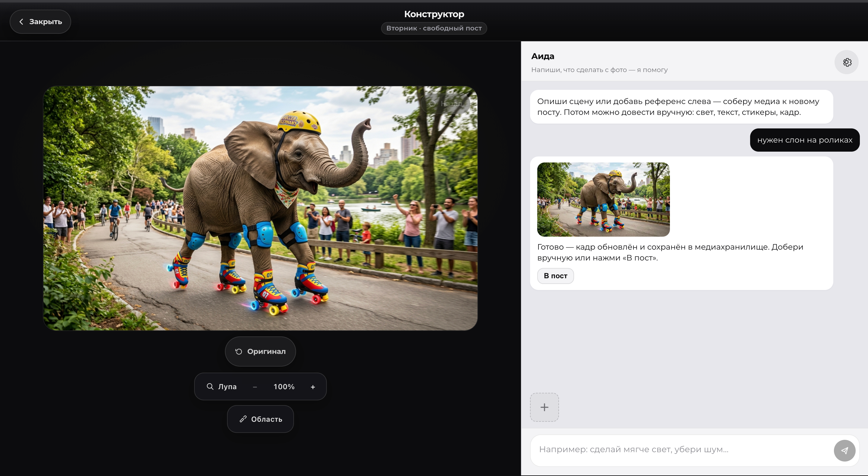868x476 pixels.
Task: Add a reference with the plus tile
Action: (x=544, y=407)
